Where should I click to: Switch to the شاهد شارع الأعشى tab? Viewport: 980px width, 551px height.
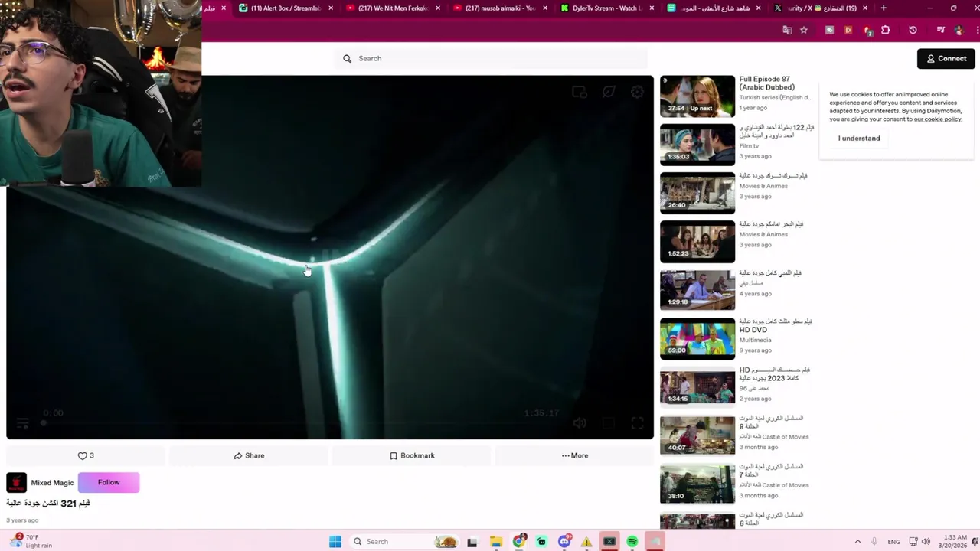(x=714, y=8)
